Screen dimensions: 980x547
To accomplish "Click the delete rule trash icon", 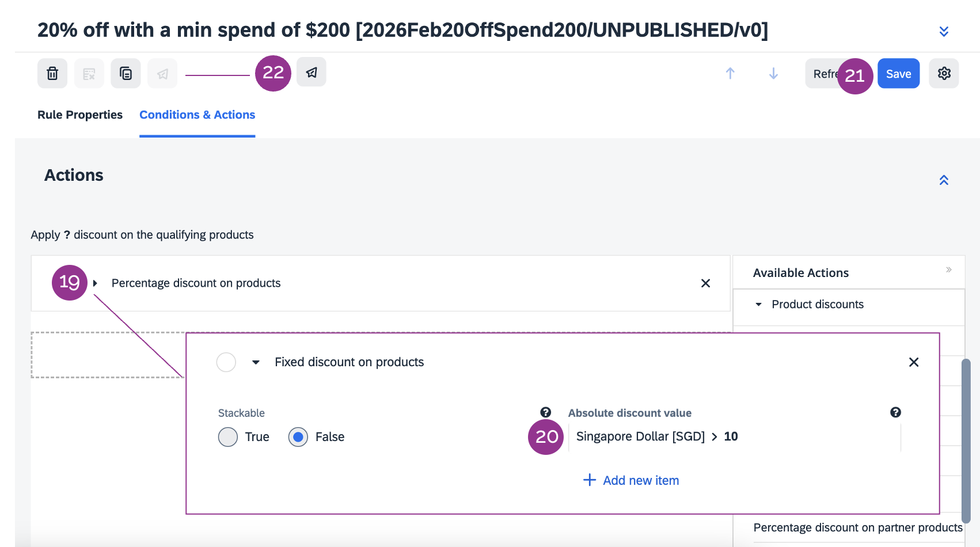I will [x=52, y=74].
